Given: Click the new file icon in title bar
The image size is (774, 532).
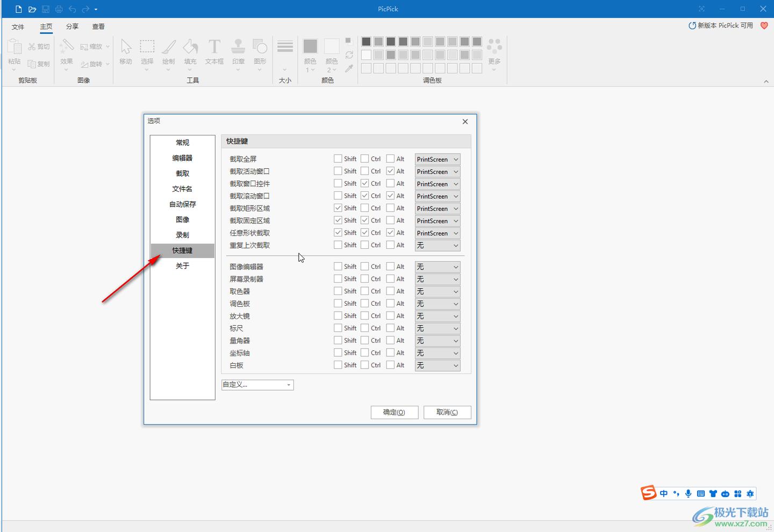Looking at the screenshot, I should point(19,9).
